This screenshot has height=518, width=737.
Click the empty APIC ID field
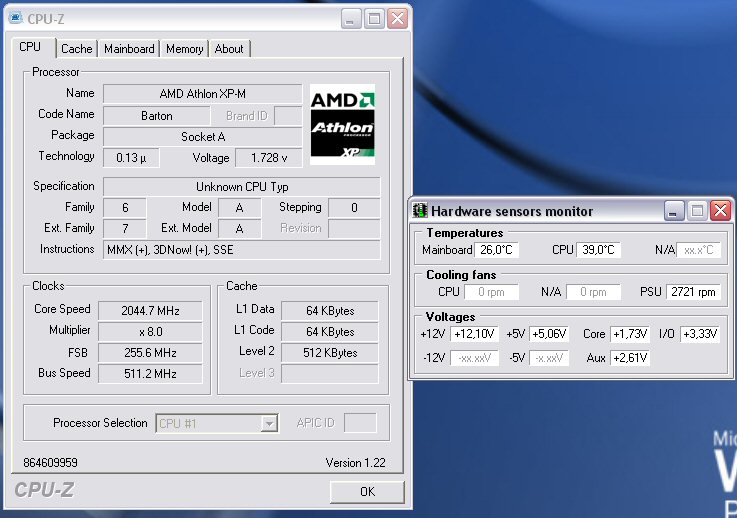pos(360,423)
